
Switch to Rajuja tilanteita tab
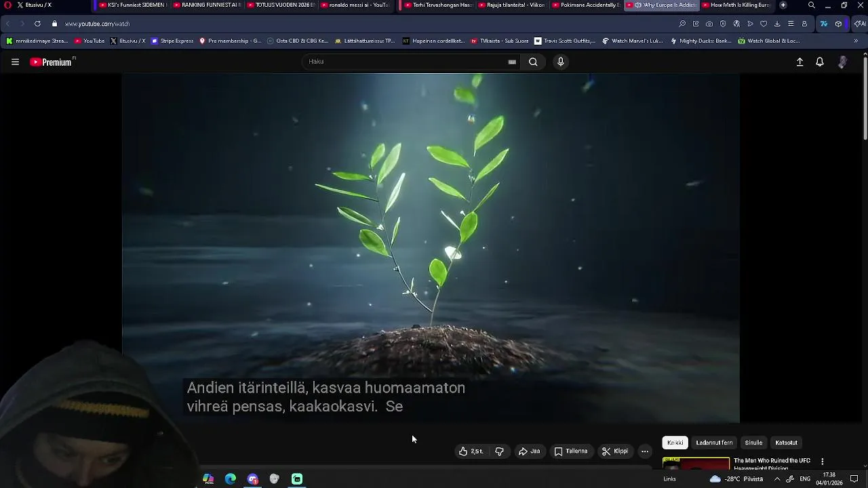(x=511, y=5)
